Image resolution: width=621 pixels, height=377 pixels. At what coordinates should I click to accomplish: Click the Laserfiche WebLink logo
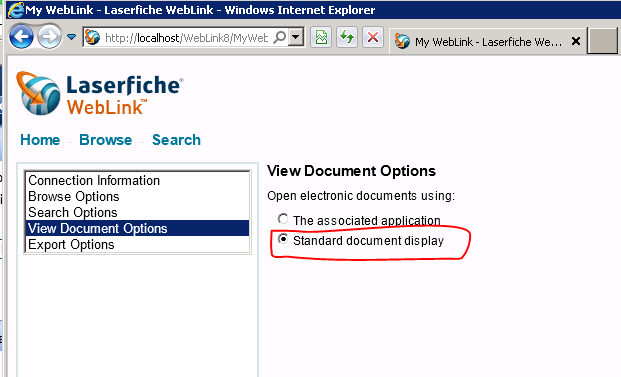tap(100, 93)
